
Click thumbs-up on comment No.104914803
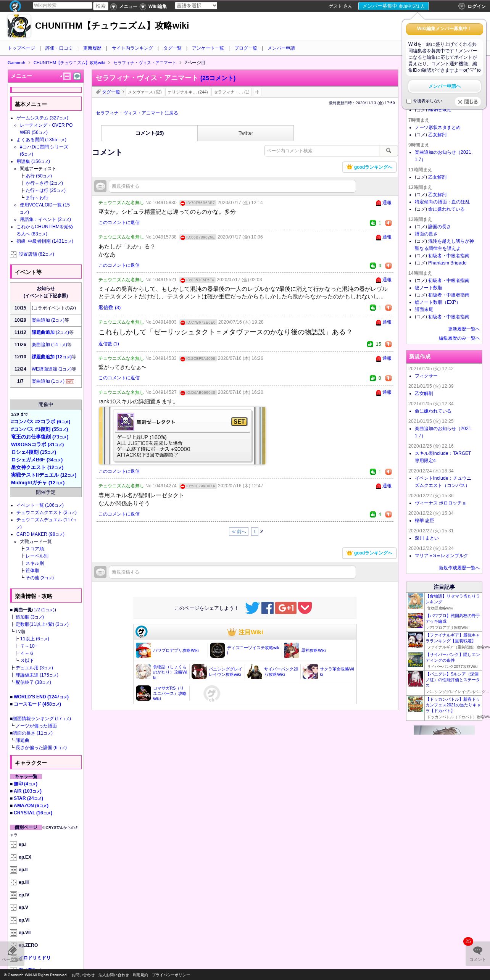pyautogui.click(x=370, y=344)
